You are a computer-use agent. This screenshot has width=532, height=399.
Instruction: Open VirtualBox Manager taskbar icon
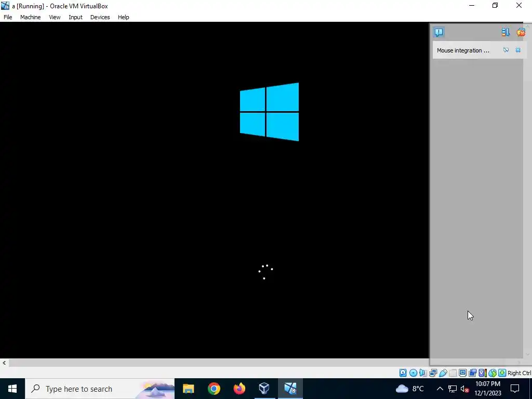coord(264,389)
